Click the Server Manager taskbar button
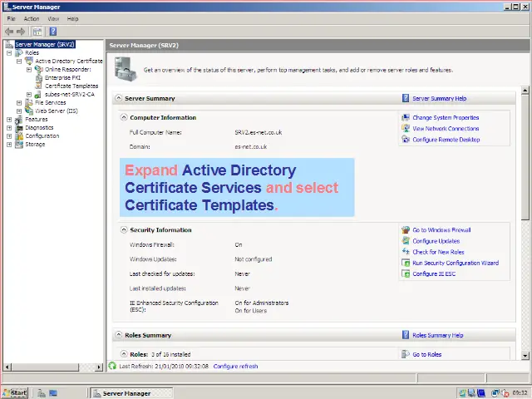Viewport: 532px width, 399px height. tap(132, 393)
